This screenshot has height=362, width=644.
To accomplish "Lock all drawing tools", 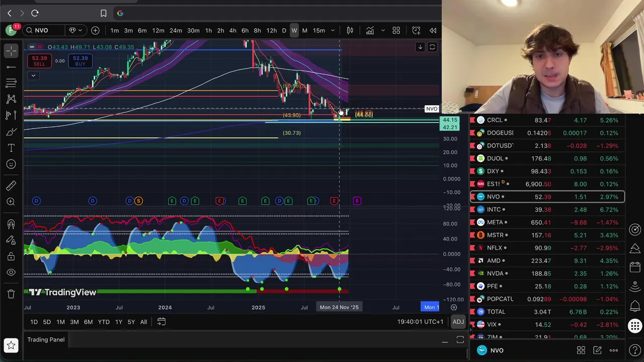I will [11, 256].
